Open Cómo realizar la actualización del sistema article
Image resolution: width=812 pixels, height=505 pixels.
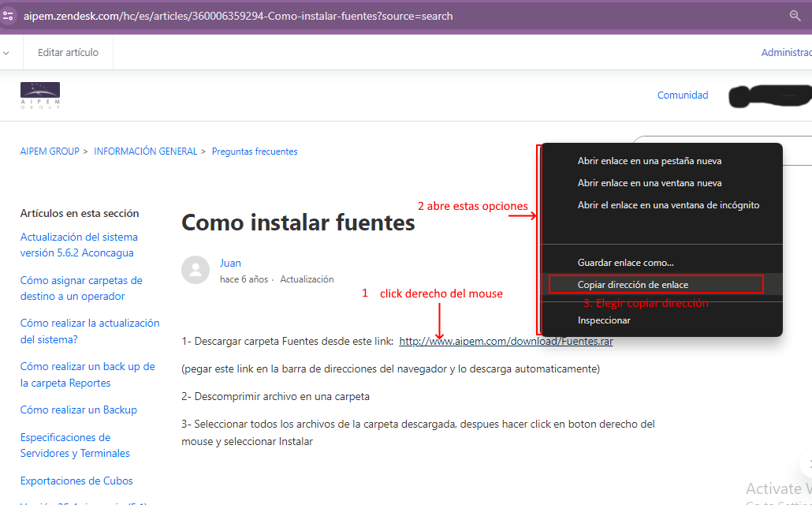(90, 331)
